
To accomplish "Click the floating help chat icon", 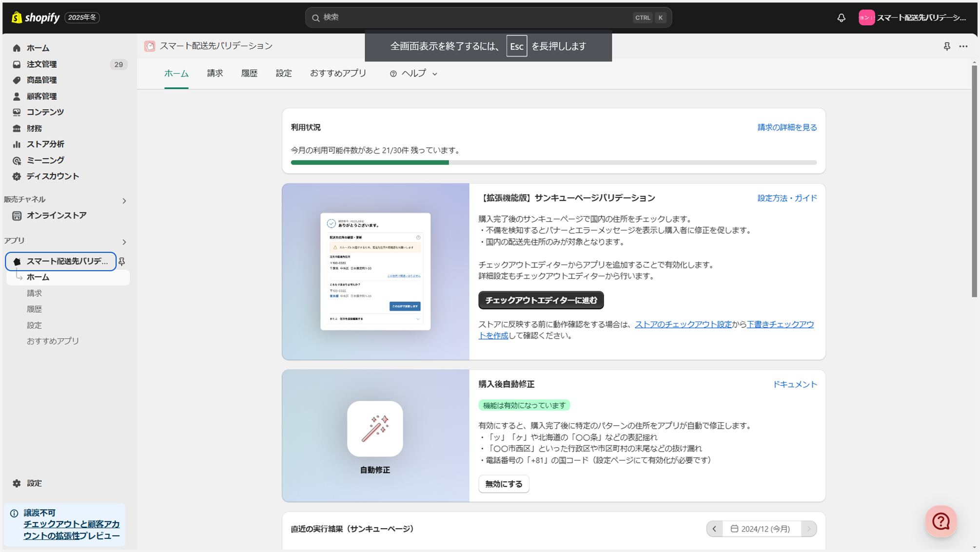I will [941, 521].
